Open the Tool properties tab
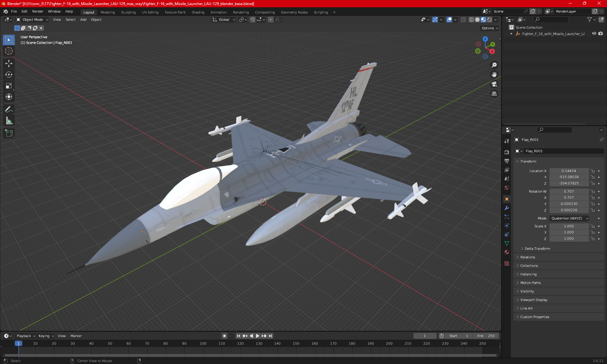Viewport: 607px width, 364px height. point(507,141)
